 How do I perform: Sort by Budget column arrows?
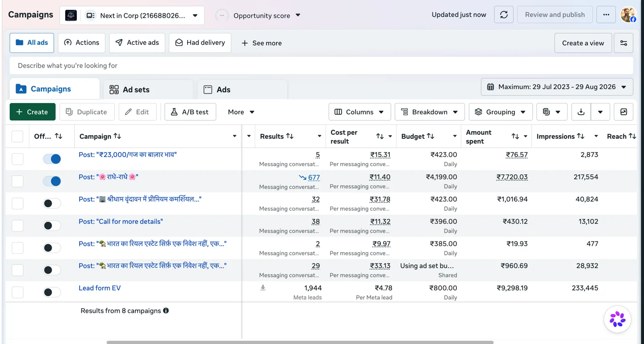[x=430, y=136]
